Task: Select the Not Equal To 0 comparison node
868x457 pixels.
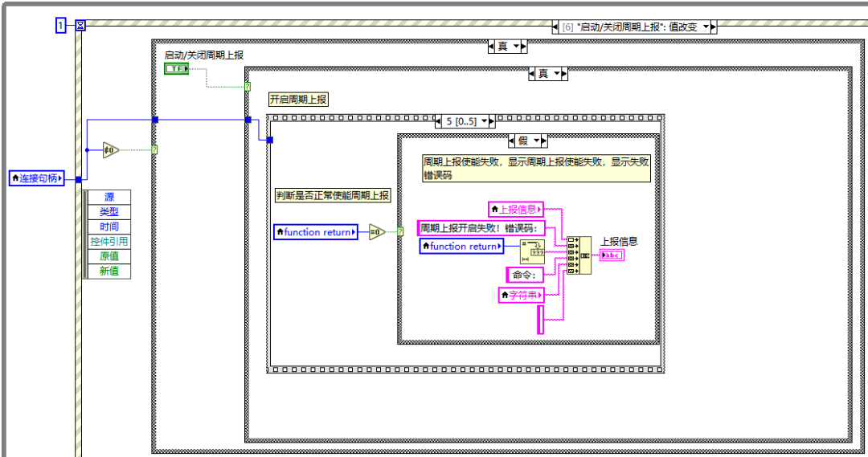Action: (x=111, y=150)
